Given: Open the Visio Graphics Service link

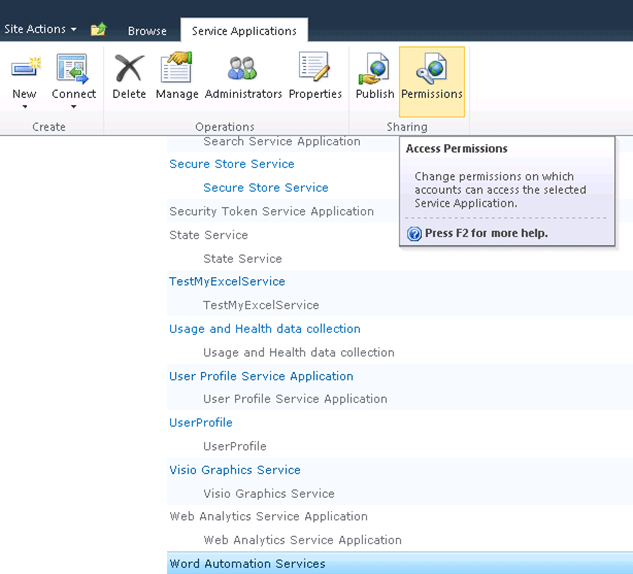Looking at the screenshot, I should point(235,470).
